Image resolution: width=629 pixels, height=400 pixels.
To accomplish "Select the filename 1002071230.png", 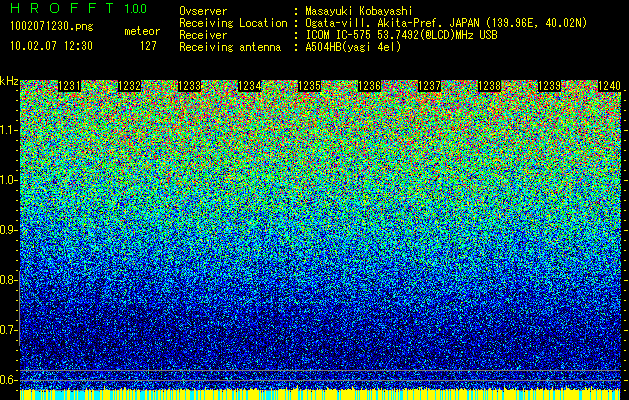I will click(52, 26).
